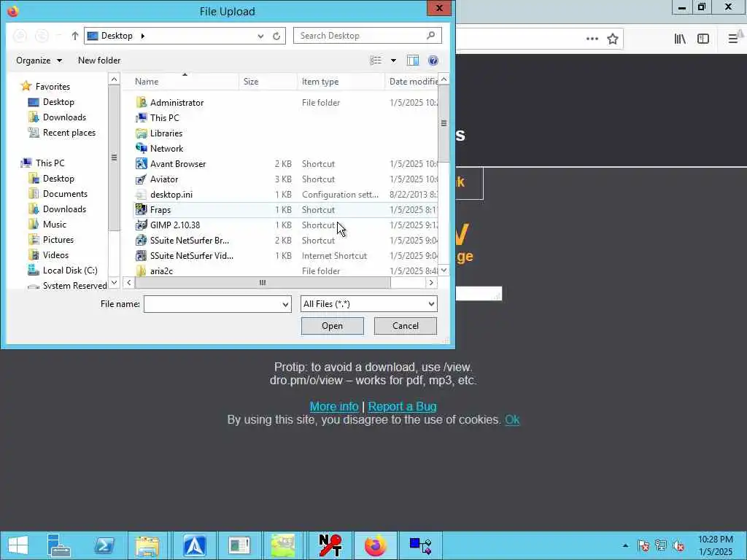Open the file dialog help icon
The width and height of the screenshot is (747, 560).
(433, 61)
